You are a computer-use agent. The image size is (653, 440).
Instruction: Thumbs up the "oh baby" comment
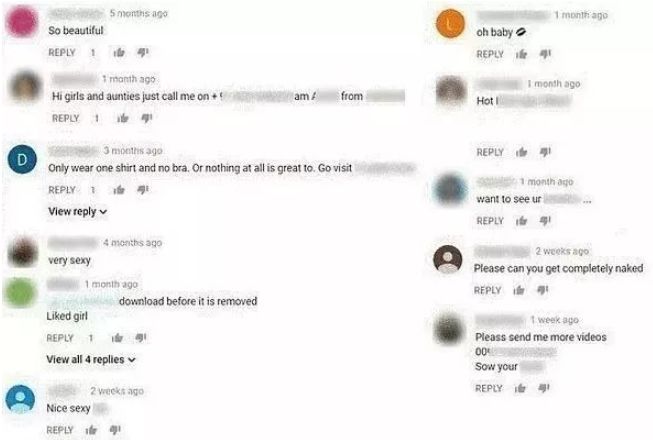(521, 54)
